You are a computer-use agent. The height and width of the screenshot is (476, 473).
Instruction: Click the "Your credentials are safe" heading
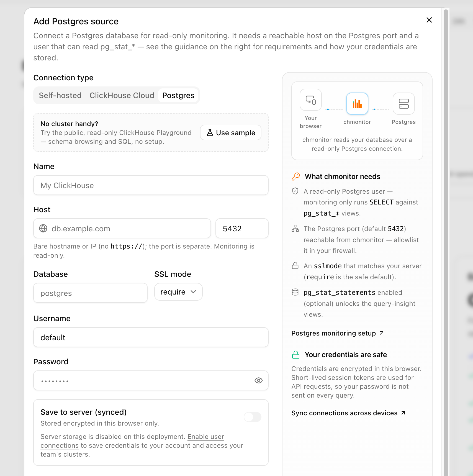[x=346, y=355]
